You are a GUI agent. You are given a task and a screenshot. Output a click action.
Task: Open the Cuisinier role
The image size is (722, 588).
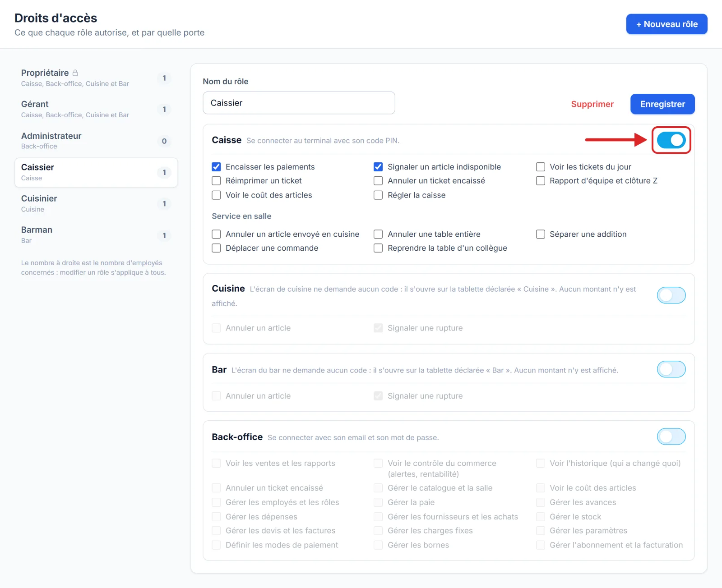click(x=96, y=203)
